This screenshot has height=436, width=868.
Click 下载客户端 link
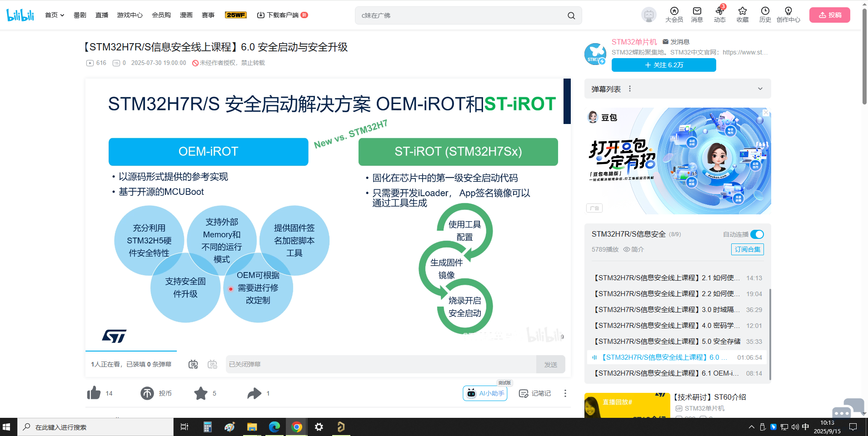282,15
